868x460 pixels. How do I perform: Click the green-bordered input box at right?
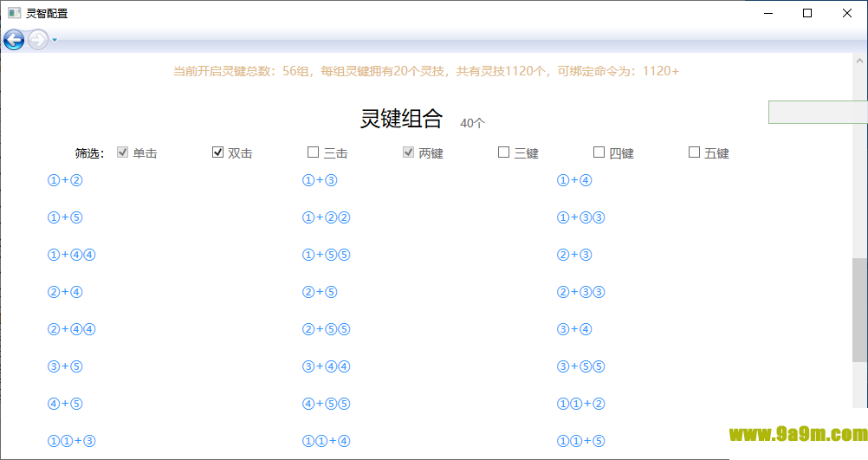click(818, 113)
